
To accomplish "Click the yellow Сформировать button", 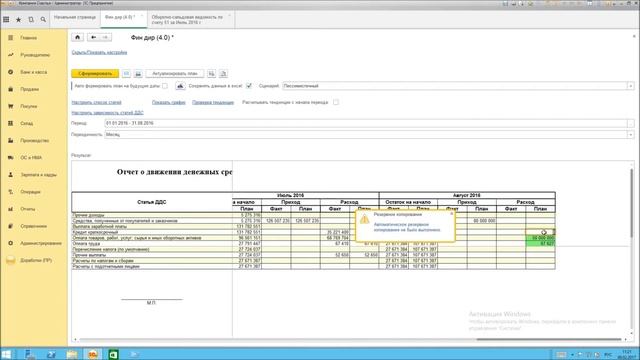I will click(x=95, y=73).
